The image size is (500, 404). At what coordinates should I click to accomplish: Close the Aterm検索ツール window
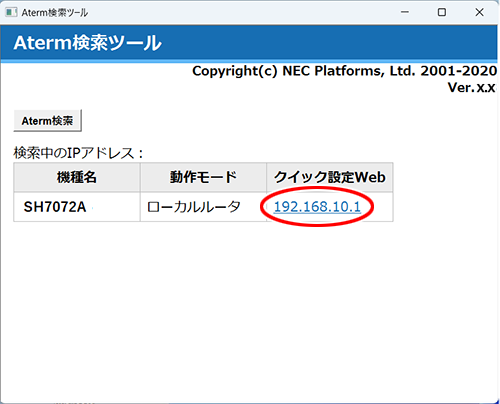click(x=479, y=12)
